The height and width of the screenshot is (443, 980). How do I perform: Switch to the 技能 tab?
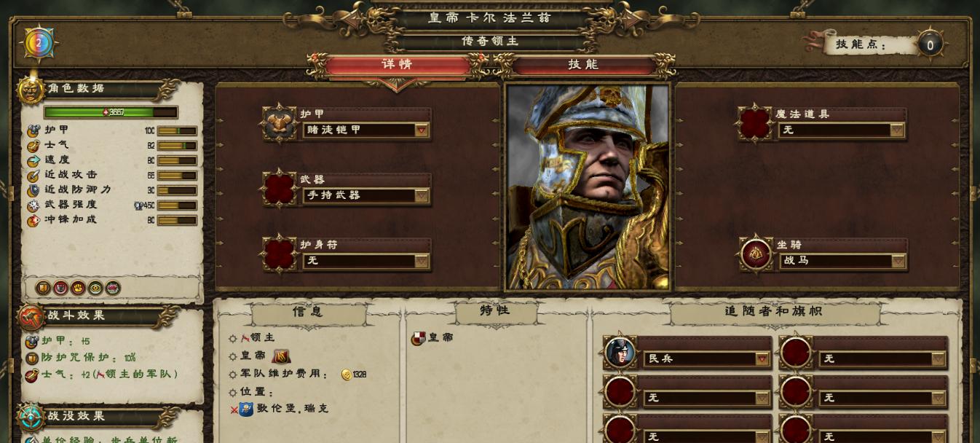(x=583, y=65)
